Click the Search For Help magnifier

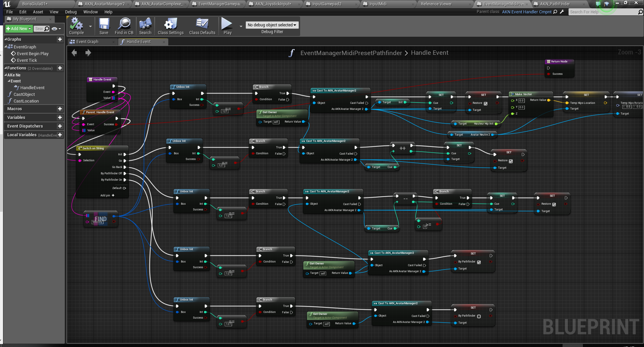pos(640,12)
